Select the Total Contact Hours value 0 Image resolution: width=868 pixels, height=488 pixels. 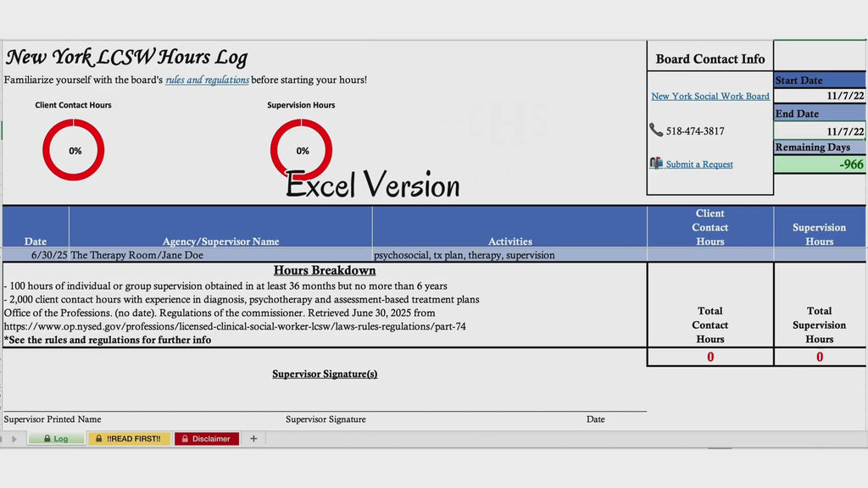(x=710, y=357)
